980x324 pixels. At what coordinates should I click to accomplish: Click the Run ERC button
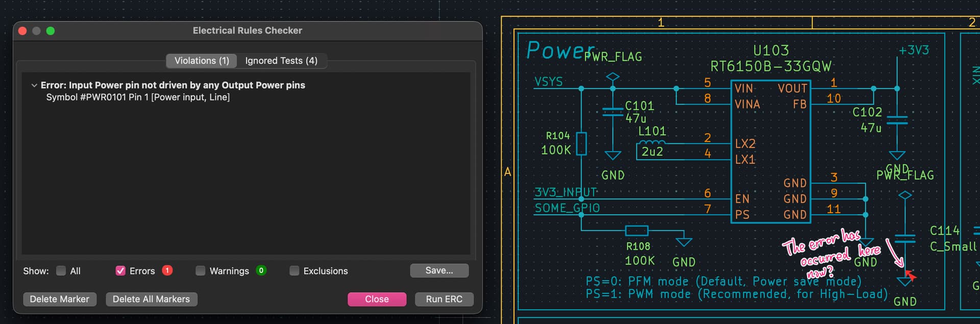[444, 299]
